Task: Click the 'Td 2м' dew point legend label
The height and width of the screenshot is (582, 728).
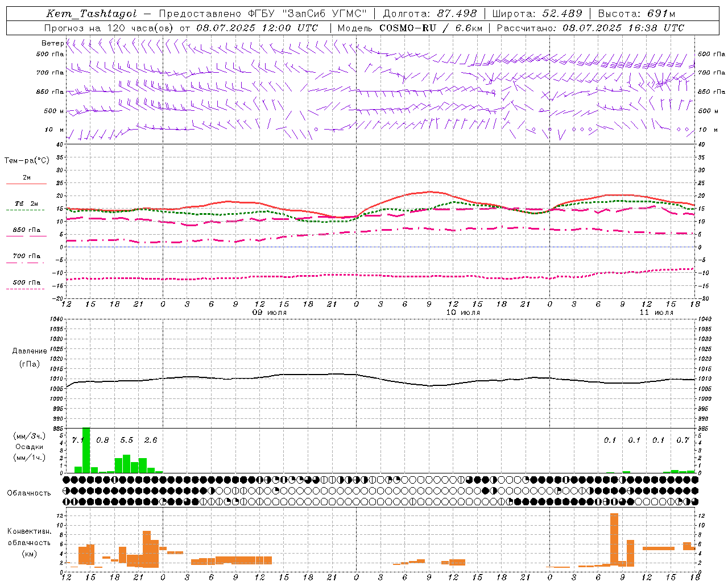Action: (26, 203)
